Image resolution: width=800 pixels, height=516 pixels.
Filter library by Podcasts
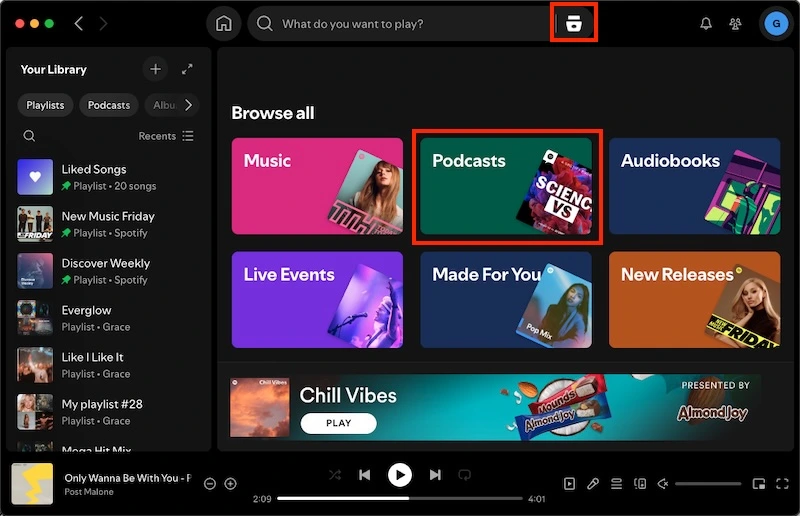[x=109, y=105]
